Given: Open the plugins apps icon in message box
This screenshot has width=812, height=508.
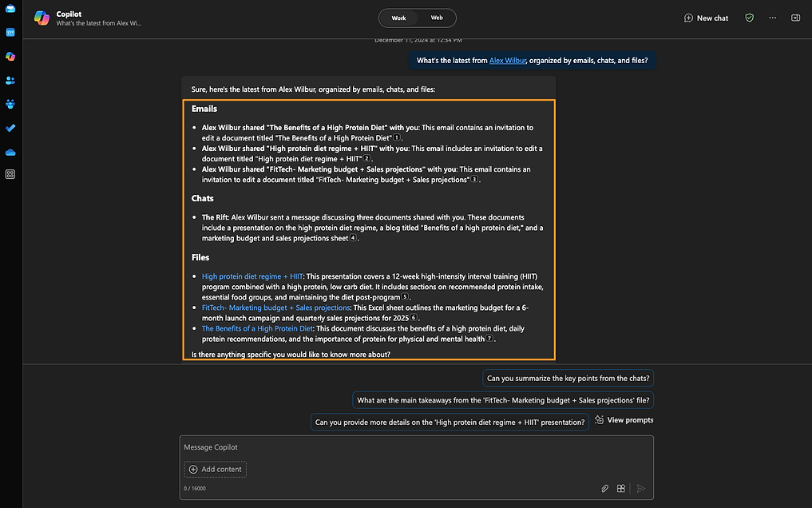Looking at the screenshot, I should tap(621, 488).
